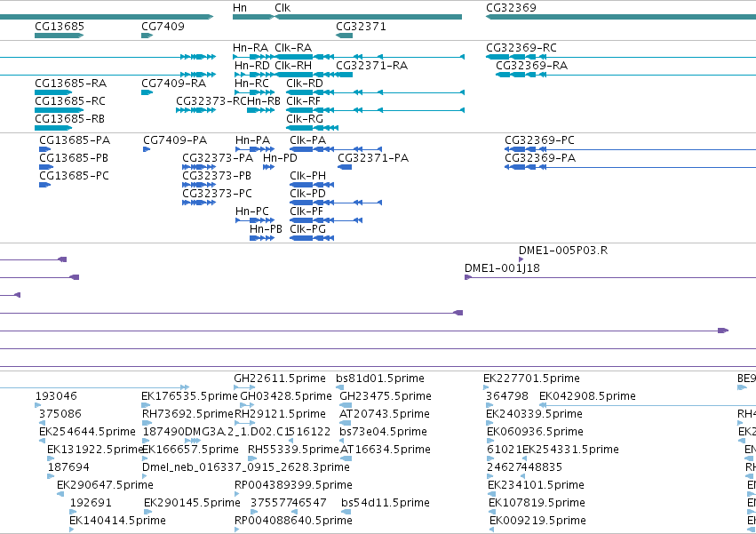Click the GH22611.5prime EST label
The height and width of the screenshot is (534, 756).
280,379
